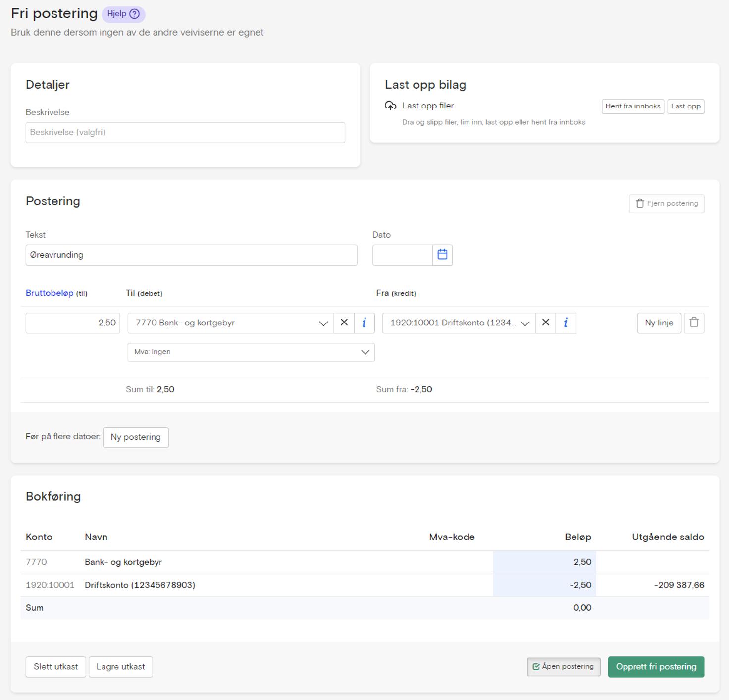Clear the debit account 7770 selection
729x700 pixels.
pos(344,323)
